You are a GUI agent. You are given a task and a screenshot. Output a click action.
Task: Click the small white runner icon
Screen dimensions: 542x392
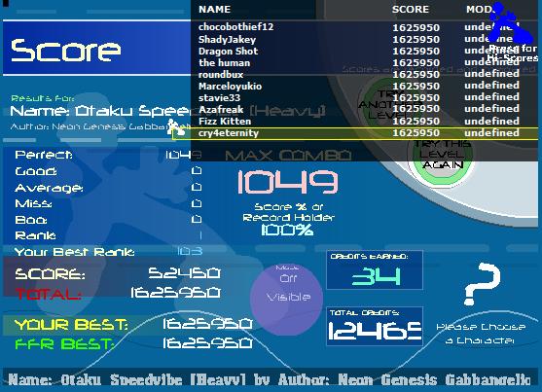click(x=175, y=126)
